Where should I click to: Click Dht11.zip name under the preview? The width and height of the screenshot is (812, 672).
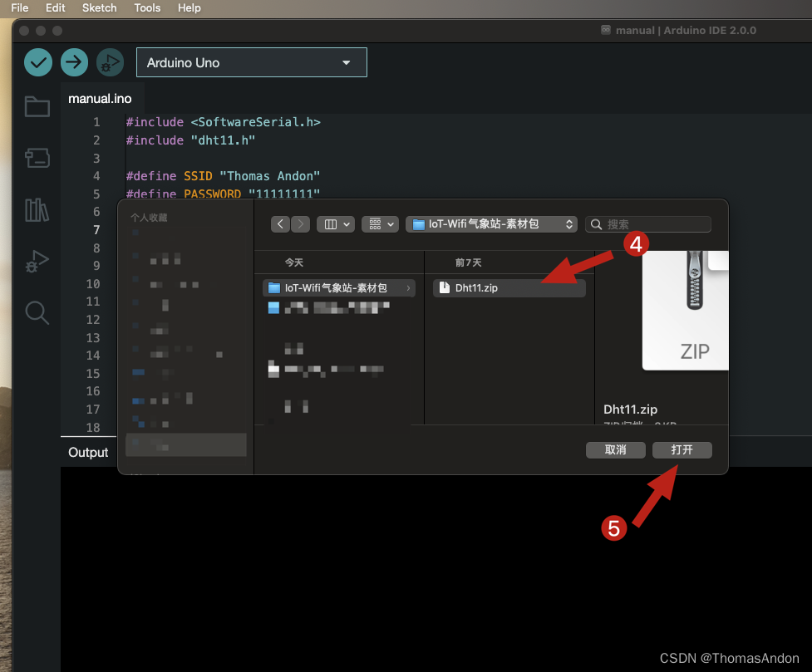tap(630, 410)
